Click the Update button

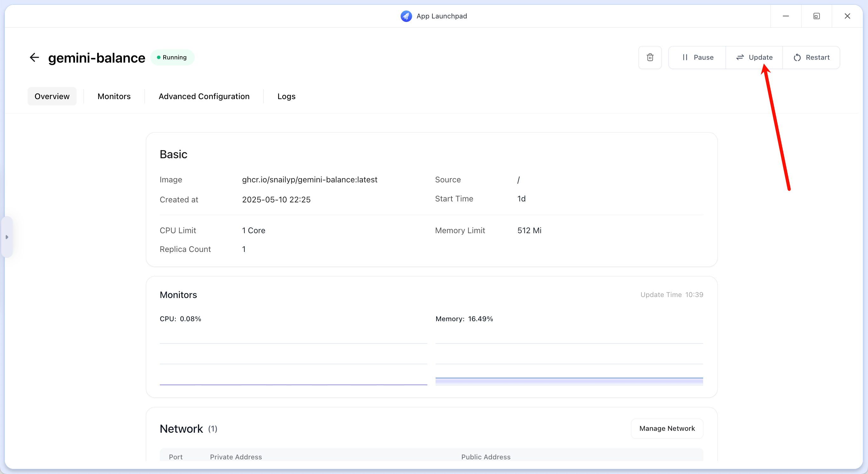tap(754, 58)
